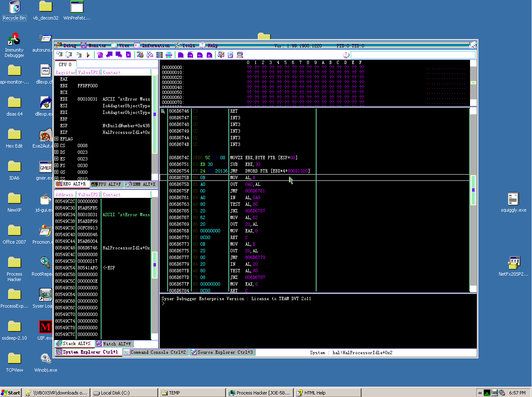The image size is (532, 397).
Task: Switch to the Source Explorer tab
Action: coord(222,352)
